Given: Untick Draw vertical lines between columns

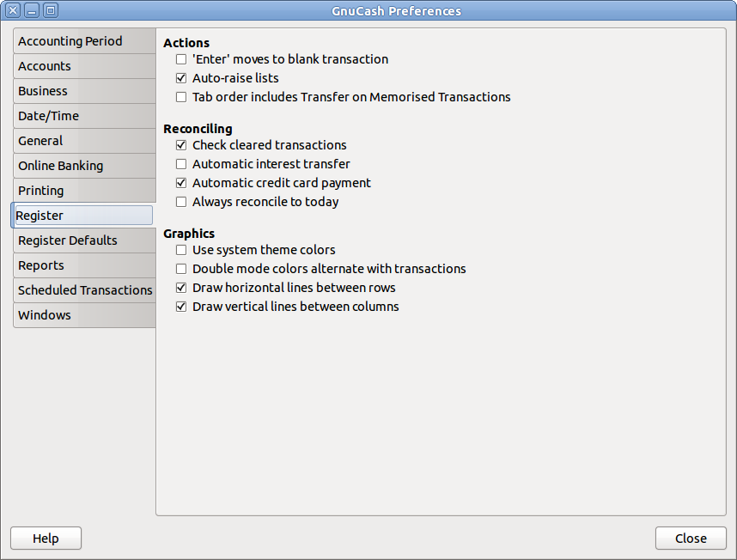Looking at the screenshot, I should coord(181,307).
